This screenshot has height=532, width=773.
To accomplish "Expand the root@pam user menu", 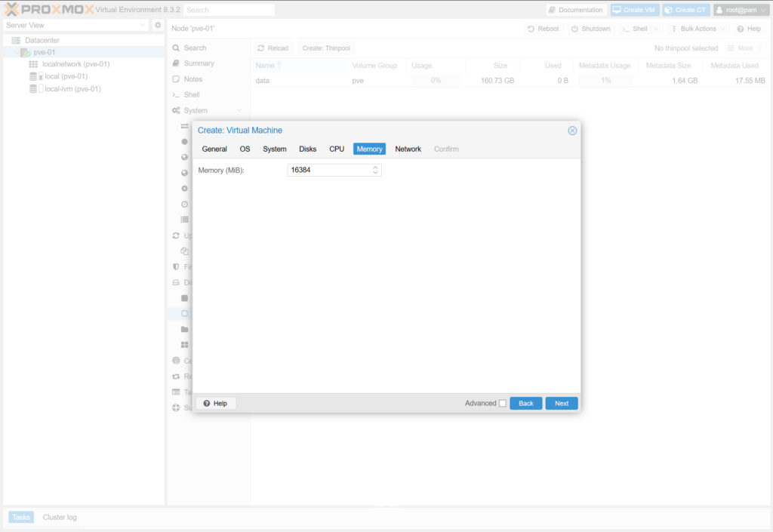I will coord(741,10).
